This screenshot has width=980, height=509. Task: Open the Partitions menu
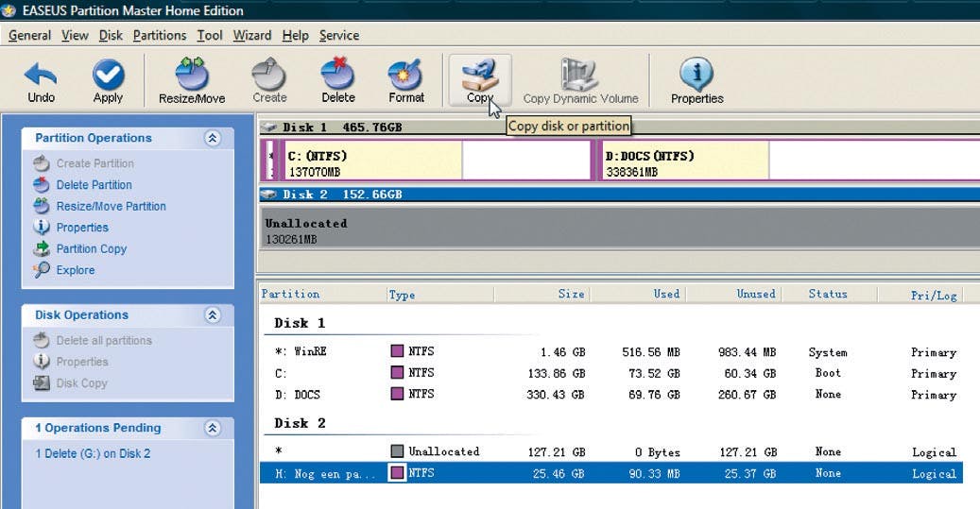point(160,36)
